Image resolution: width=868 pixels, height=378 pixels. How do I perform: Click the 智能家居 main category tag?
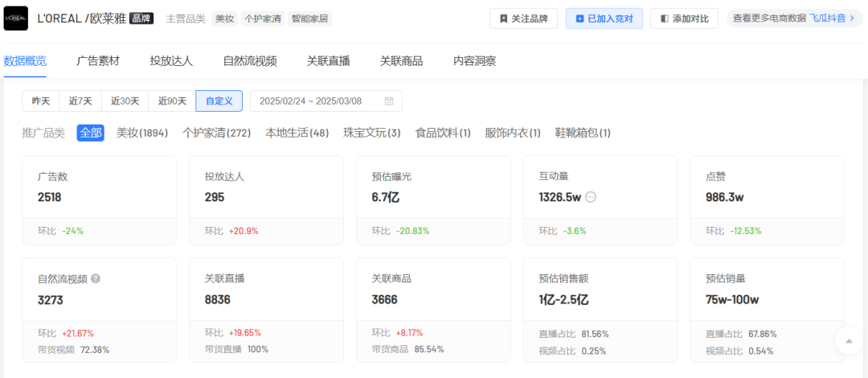[x=309, y=18]
